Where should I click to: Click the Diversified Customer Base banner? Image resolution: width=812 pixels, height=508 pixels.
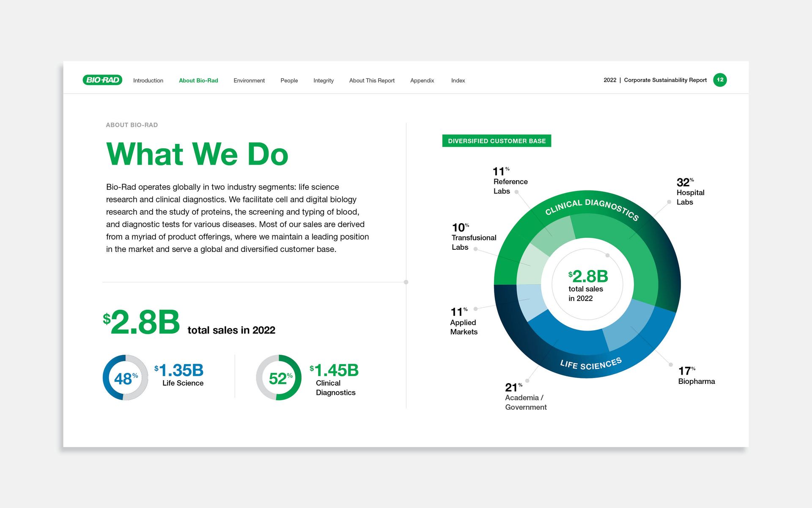tap(497, 141)
